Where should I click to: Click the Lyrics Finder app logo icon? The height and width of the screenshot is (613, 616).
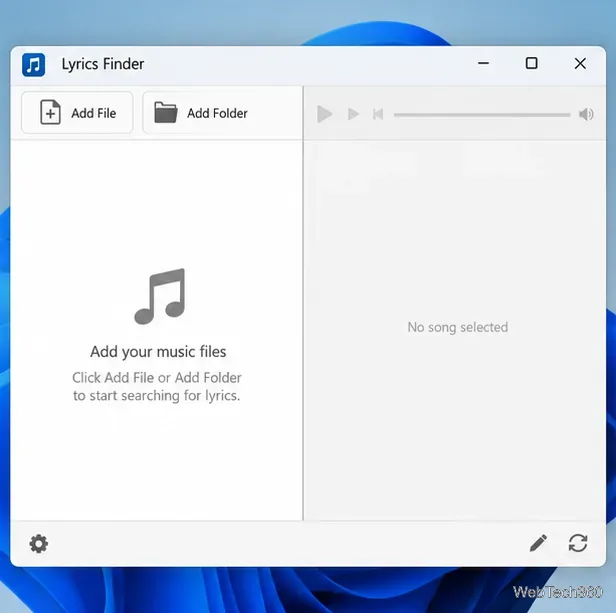click(34, 64)
